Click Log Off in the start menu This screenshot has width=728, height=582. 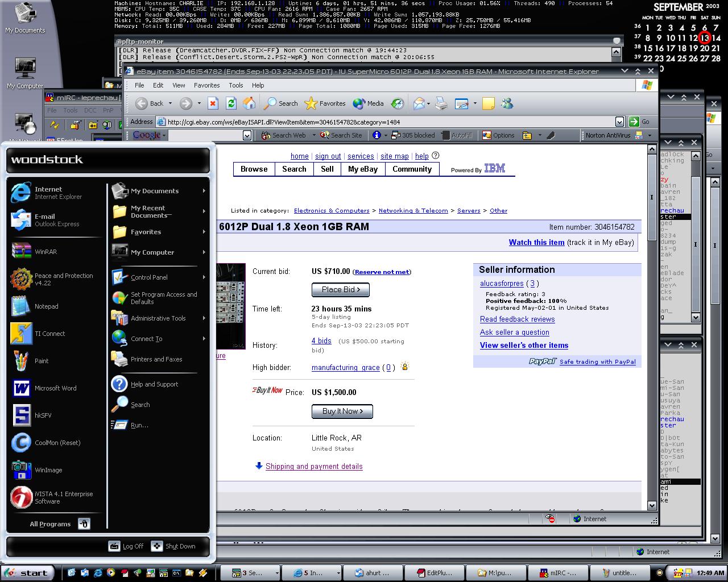click(x=126, y=546)
